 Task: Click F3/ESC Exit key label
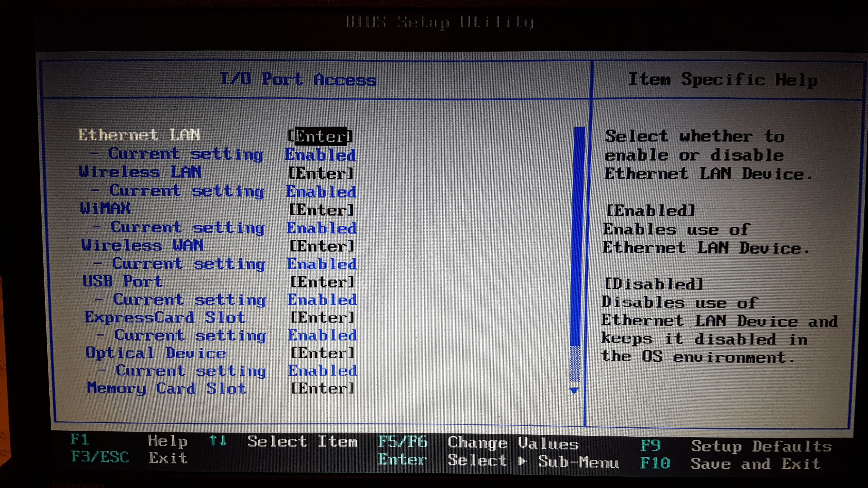(x=100, y=457)
